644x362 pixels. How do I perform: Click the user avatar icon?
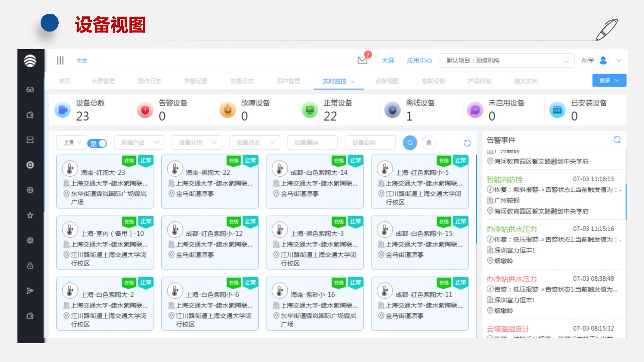[x=603, y=60]
